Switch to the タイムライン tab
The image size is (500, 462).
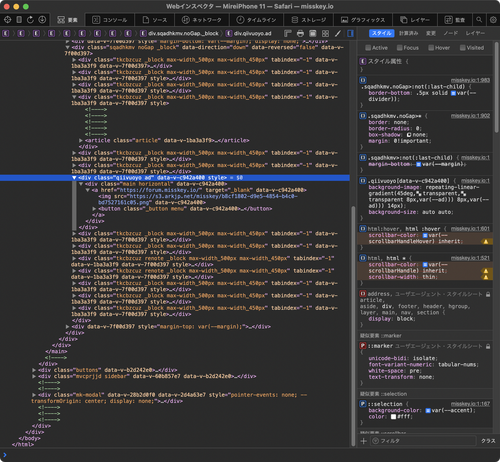256,20
